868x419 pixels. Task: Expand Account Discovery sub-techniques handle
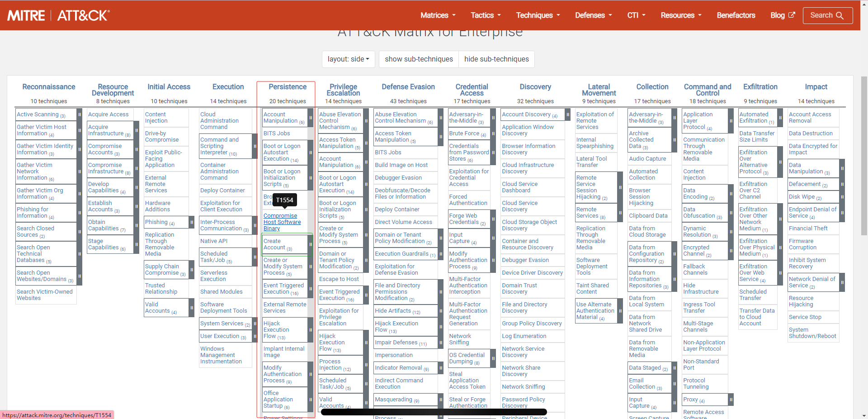568,114
